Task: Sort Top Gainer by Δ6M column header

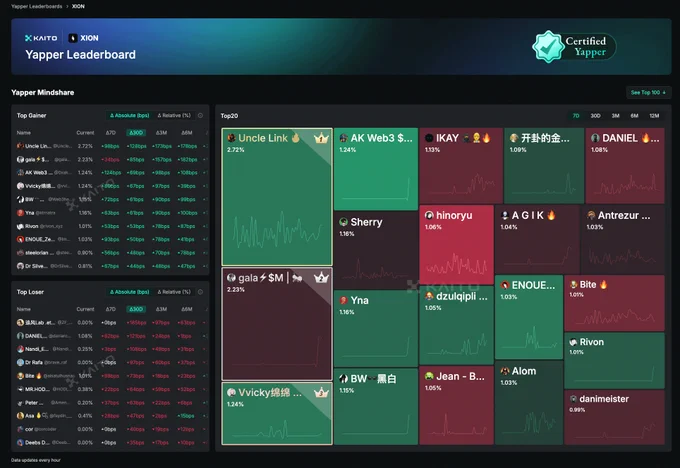Action: [187, 133]
